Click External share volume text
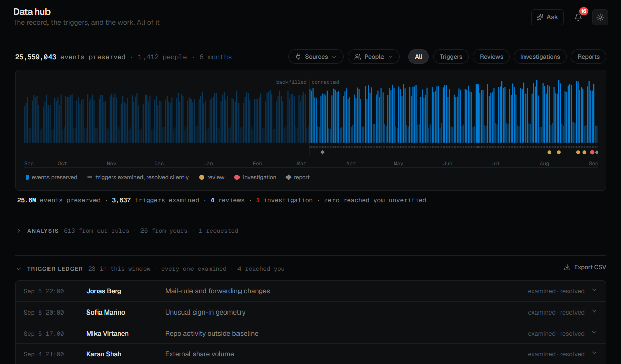The width and height of the screenshot is (621, 364). (200, 354)
